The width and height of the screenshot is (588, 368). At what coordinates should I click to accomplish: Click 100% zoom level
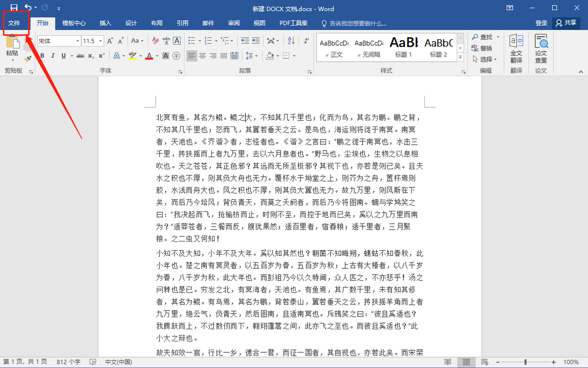(x=571, y=362)
